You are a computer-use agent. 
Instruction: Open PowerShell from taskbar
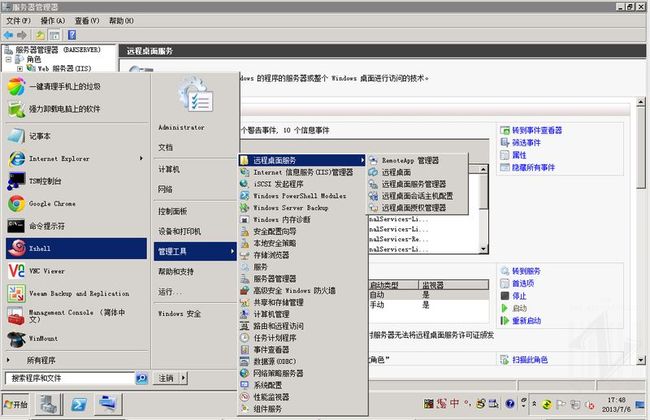click(78, 404)
